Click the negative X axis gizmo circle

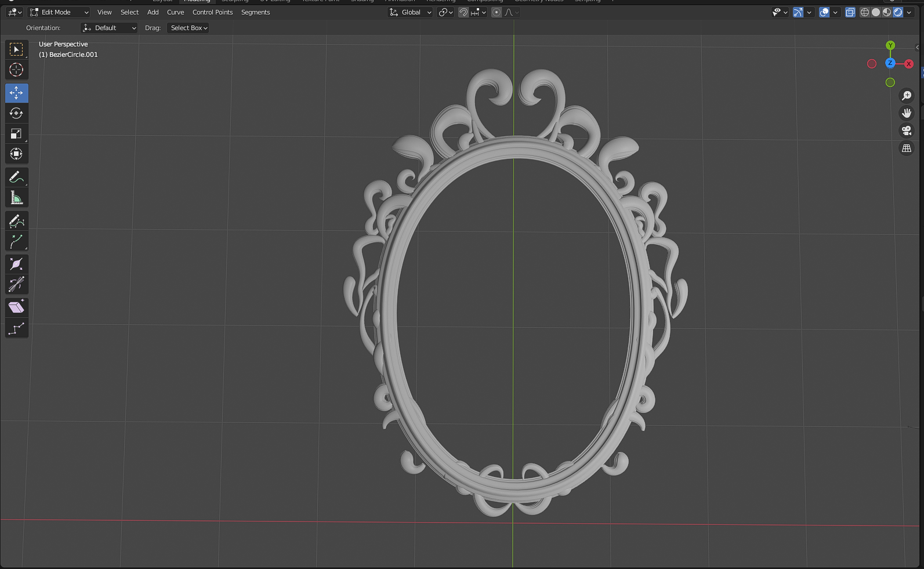pos(872,64)
